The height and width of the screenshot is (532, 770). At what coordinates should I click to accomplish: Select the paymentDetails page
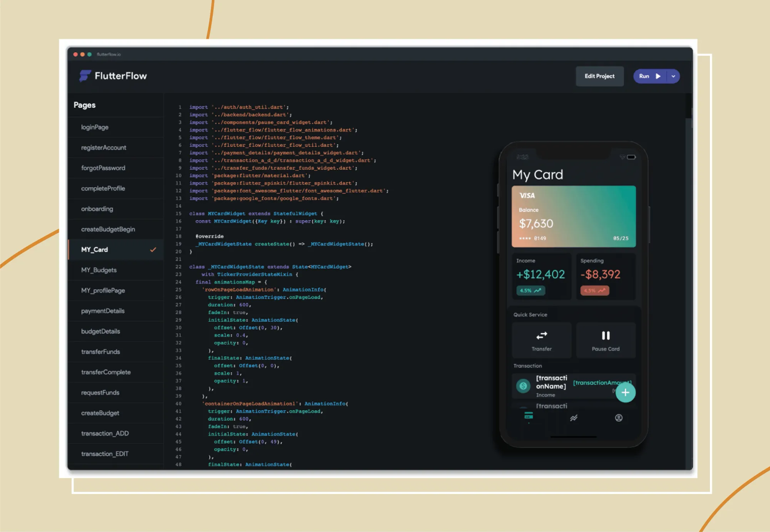[x=115, y=311]
